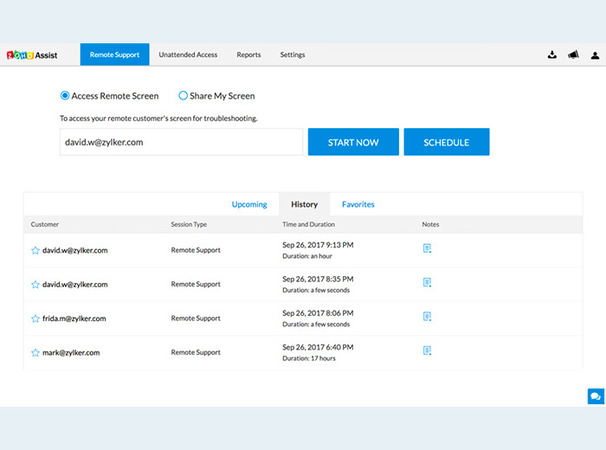Show Upcoming sessions tab
This screenshot has height=450, width=606.
249,204
